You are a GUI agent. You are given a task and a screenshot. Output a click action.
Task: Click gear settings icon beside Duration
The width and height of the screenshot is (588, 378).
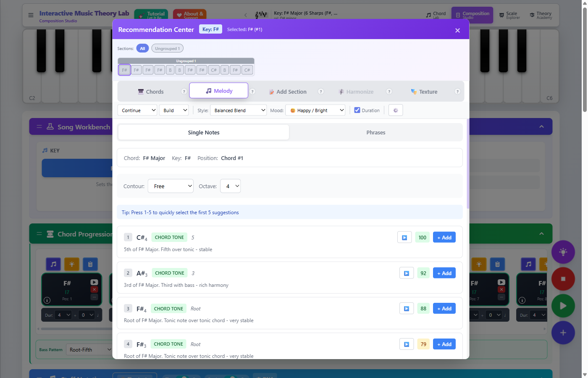[x=395, y=110]
